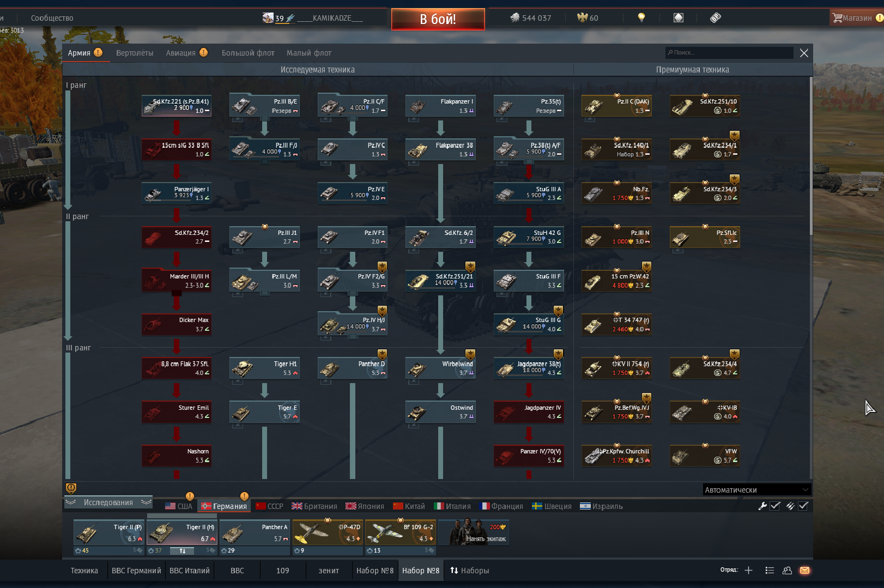Image resolution: width=884 pixels, height=588 pixels.
Task: Expand the Pz.38(t) A/F vehicle group
Action: point(529,161)
